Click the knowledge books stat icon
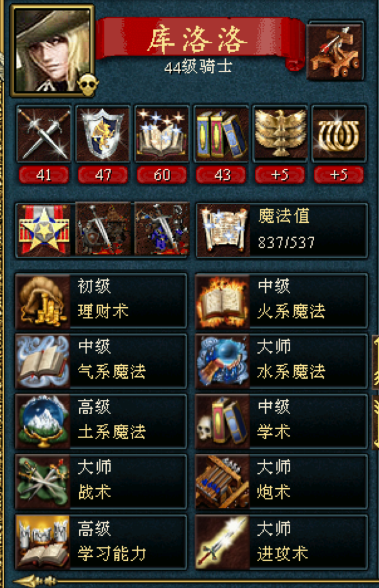This screenshot has height=588, width=379. pyautogui.click(x=221, y=134)
